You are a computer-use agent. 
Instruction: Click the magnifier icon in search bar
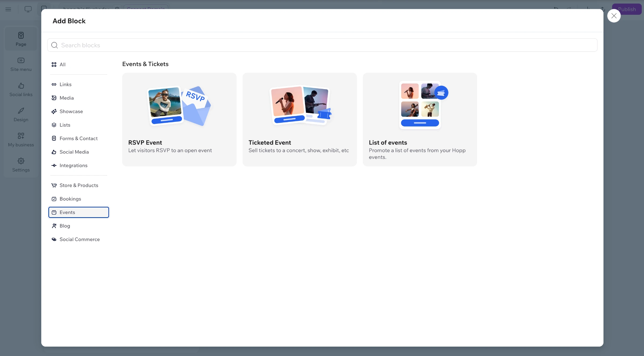(x=54, y=45)
